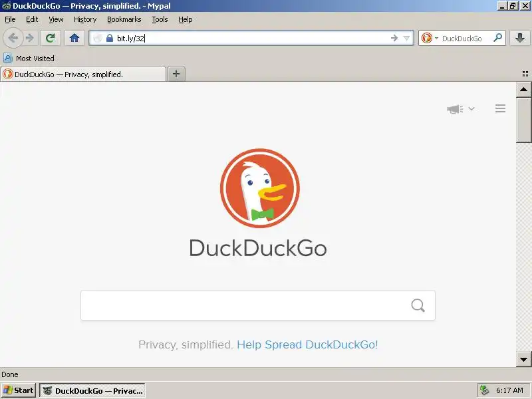Click the Go arrow in address bar
Screen dimensions: 532x399
tap(394, 38)
